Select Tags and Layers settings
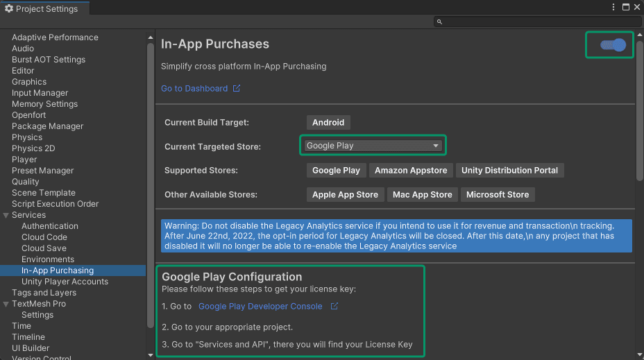The image size is (644, 360). (x=44, y=292)
